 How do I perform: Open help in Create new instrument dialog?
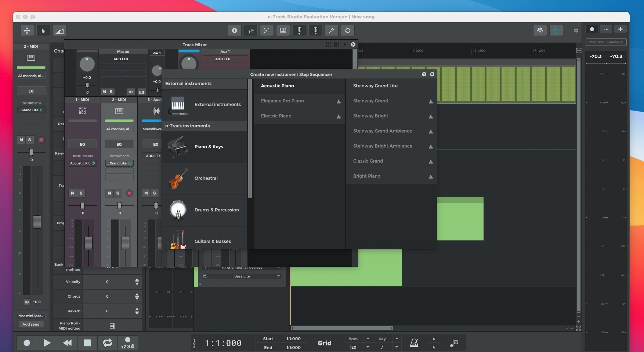424,74
